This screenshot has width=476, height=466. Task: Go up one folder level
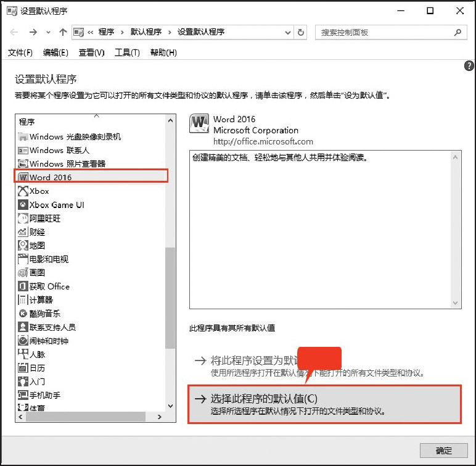pos(63,32)
